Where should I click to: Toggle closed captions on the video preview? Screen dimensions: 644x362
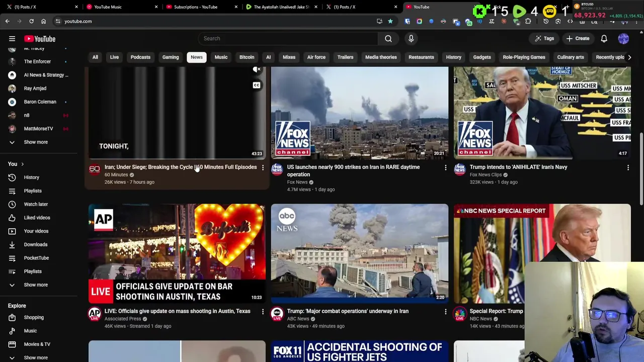pos(257,85)
